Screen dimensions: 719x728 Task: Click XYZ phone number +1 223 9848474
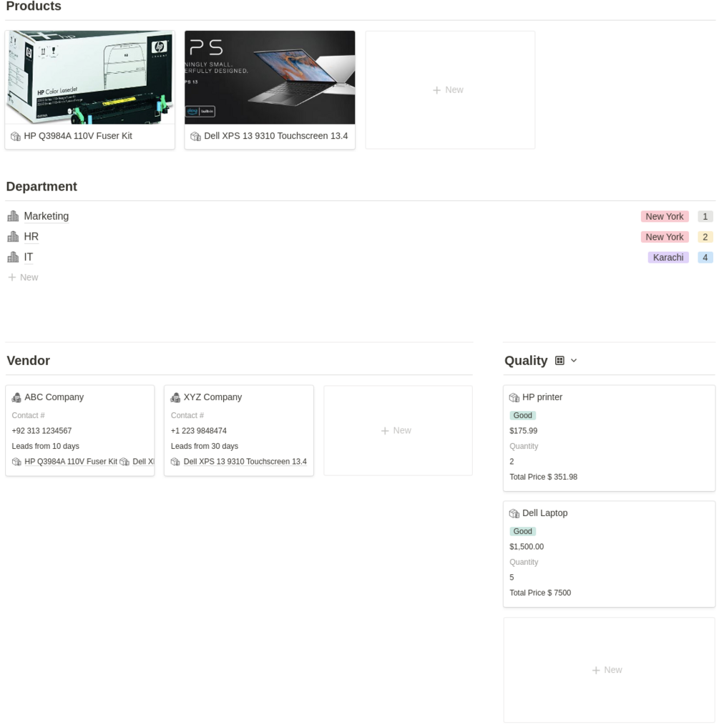[199, 431]
